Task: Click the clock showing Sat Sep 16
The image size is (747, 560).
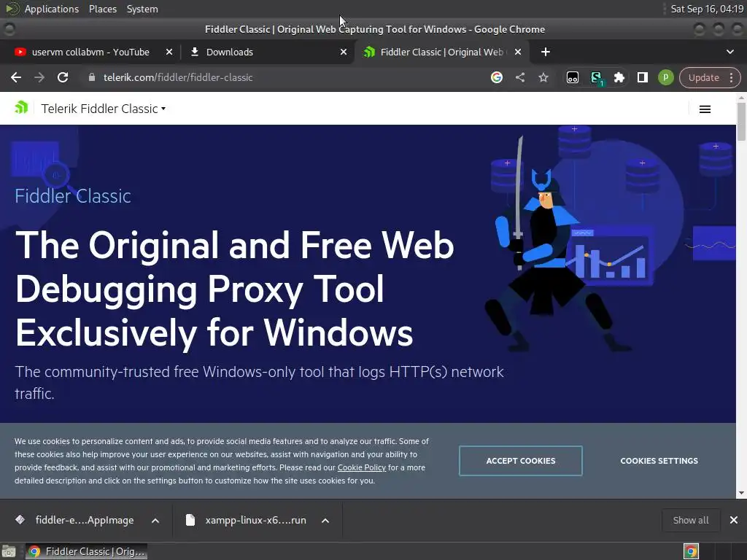Action: point(706,9)
